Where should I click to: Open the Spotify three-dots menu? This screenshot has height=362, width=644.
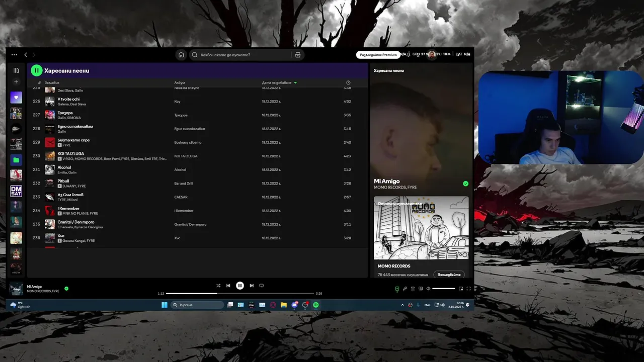pos(14,55)
